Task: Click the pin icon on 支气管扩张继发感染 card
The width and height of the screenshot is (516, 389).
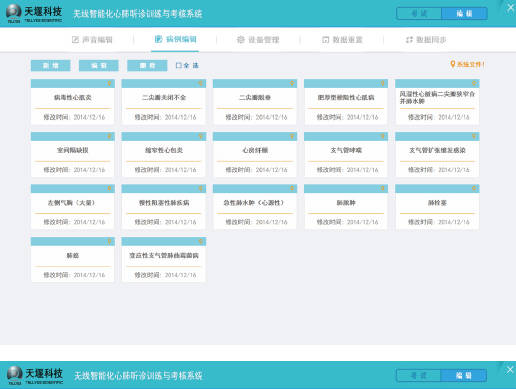Action: [474, 136]
